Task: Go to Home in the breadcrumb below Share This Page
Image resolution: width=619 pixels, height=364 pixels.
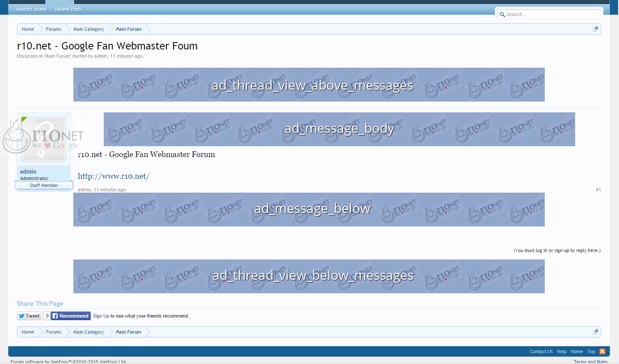Action: pyautogui.click(x=28, y=332)
